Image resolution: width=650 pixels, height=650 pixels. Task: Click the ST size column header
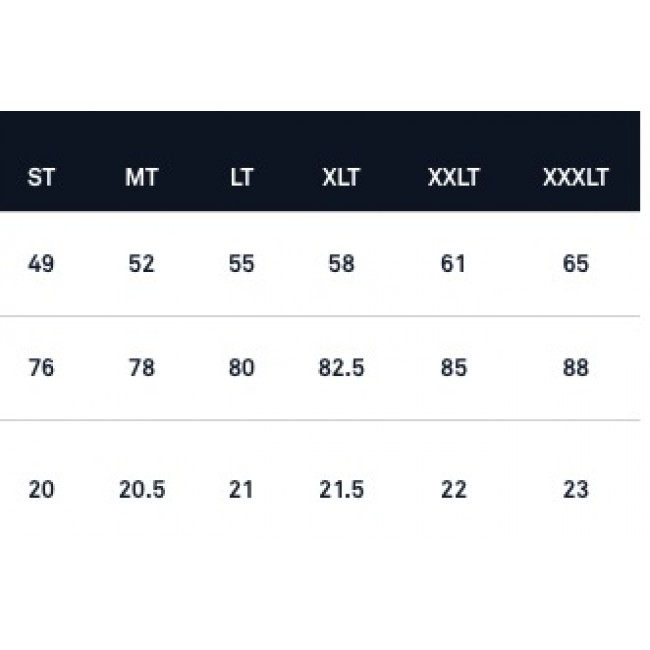[41, 179]
